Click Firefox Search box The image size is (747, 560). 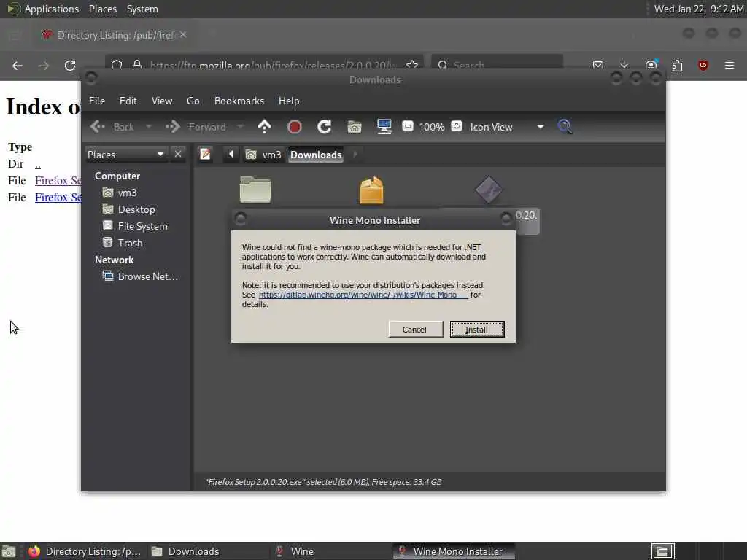click(497, 65)
